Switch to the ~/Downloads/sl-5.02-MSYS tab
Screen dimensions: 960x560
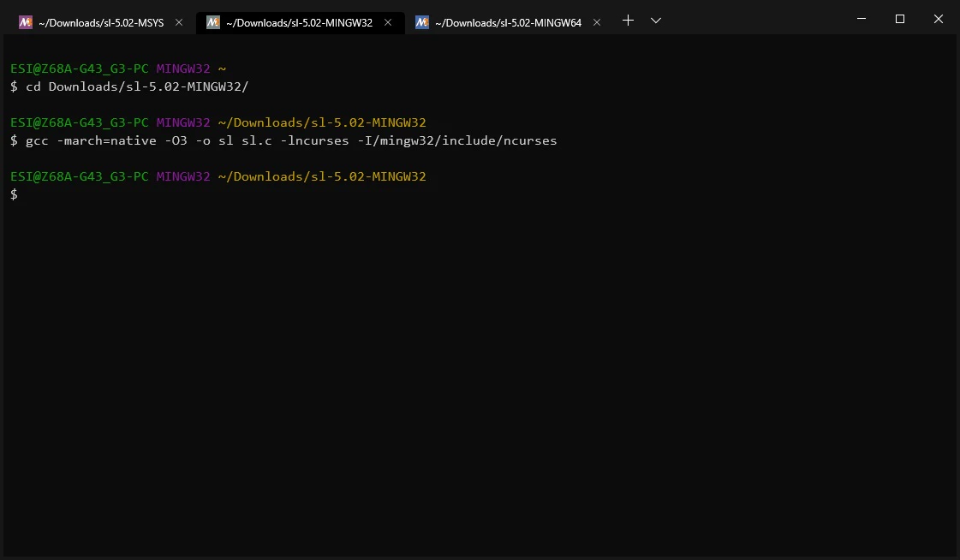(101, 22)
